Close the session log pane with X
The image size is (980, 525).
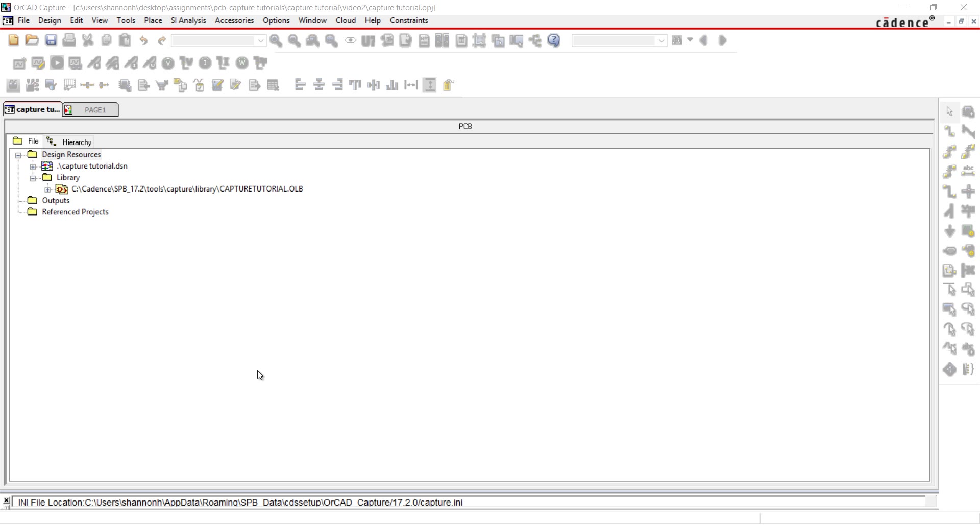click(6, 500)
